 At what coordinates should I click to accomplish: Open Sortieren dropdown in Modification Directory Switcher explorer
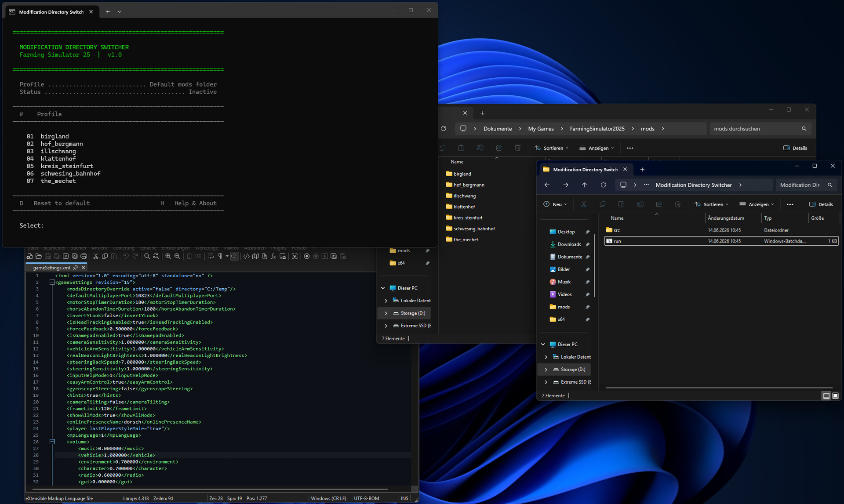pyautogui.click(x=712, y=204)
